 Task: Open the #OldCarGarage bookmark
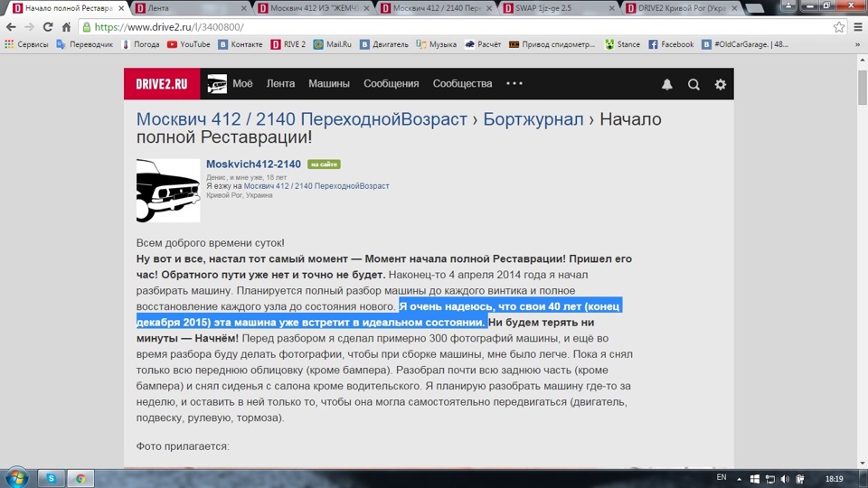[x=745, y=44]
